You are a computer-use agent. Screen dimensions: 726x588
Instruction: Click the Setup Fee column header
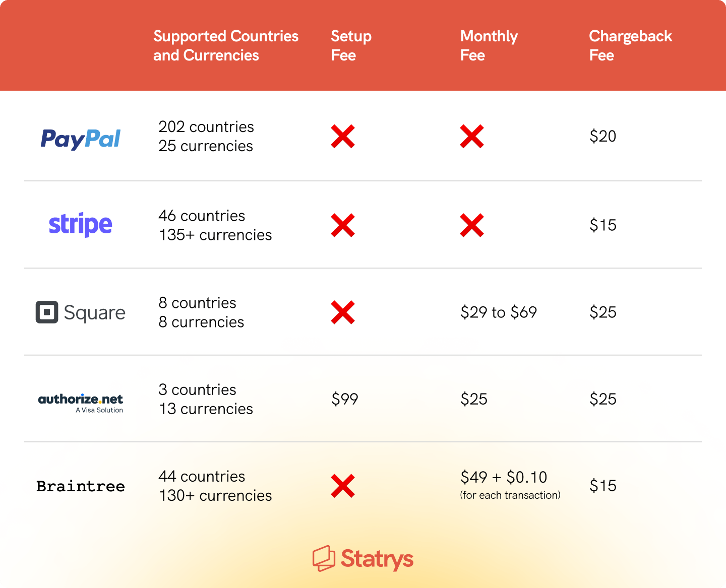click(351, 45)
